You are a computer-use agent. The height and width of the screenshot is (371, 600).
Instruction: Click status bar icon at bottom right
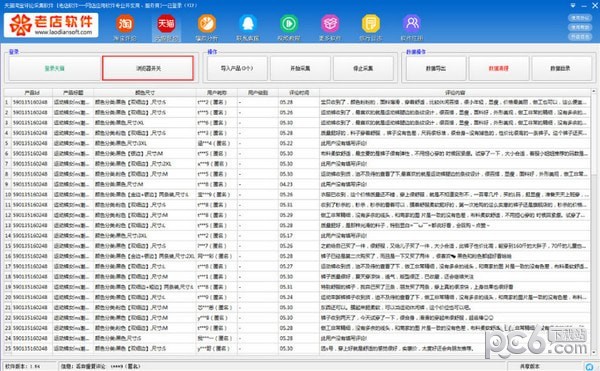click(x=590, y=366)
